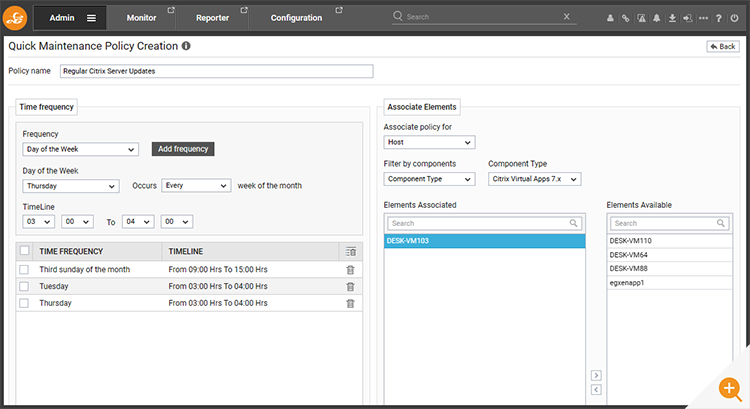Click the eG orange logo icon
Viewport: 750px width, 409px height.
pos(15,18)
